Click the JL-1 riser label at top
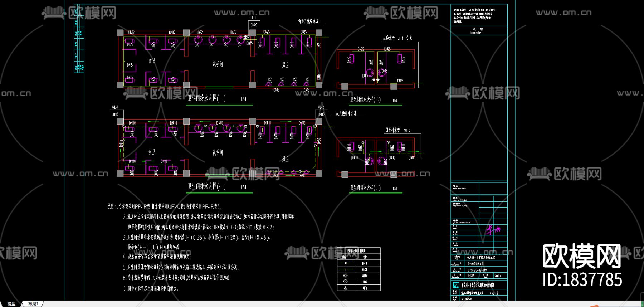This screenshot has width=644, height=307. coord(253,18)
